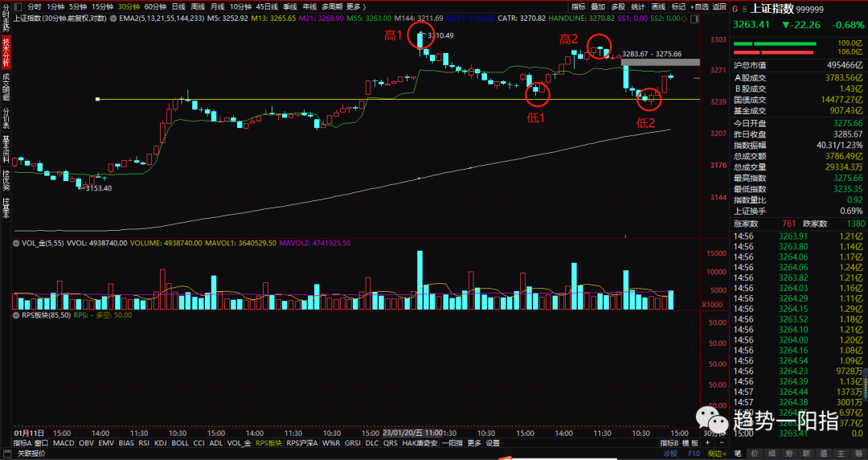This screenshot has height=460, width=868.
Task: Select the 分时 intraday view
Action: click(x=35, y=6)
